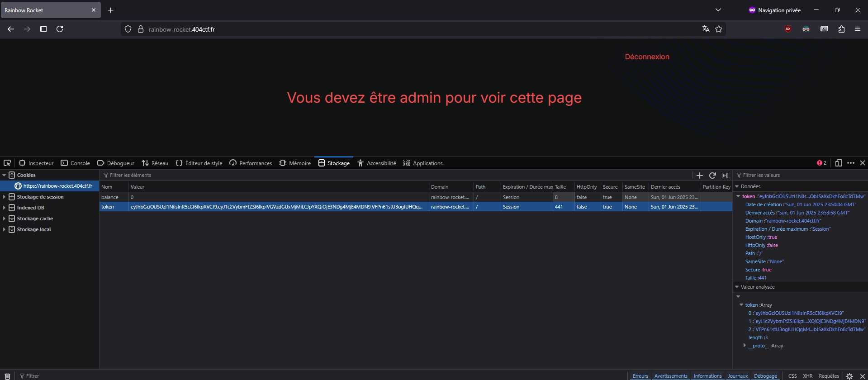Close the split console panel
The width and height of the screenshot is (868, 380).
[862, 376]
